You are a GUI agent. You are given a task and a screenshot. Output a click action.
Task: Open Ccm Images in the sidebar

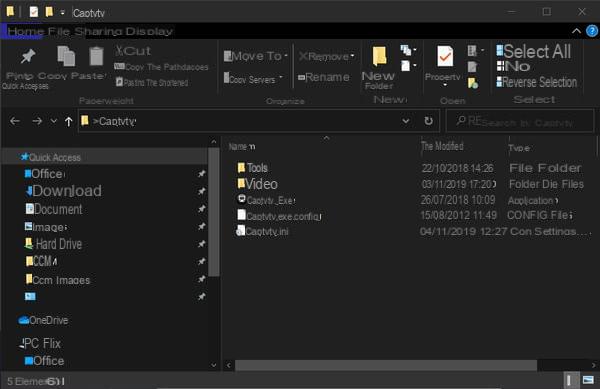[57, 280]
